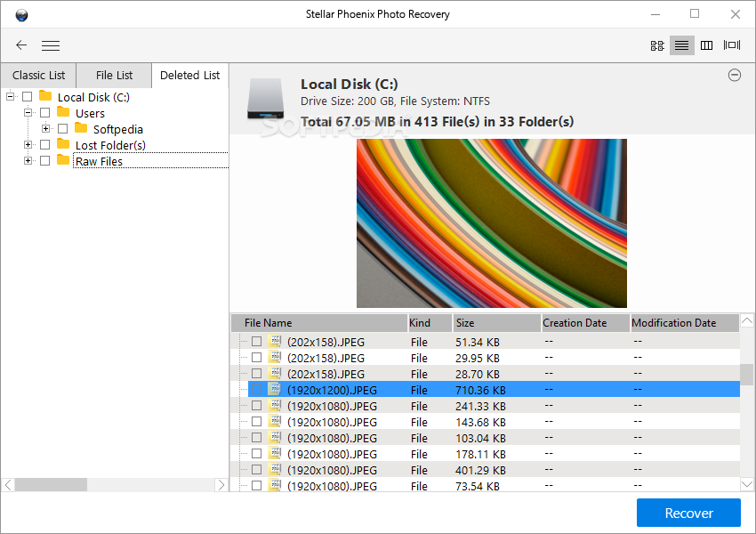Viewport: 756px width, 534px height.
Task: Select the Users tree item
Action: tap(90, 113)
